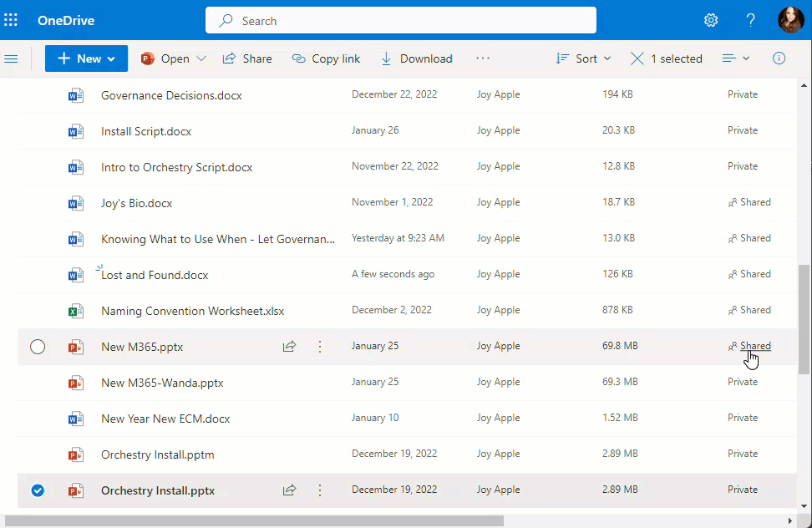Select the New M365.pptx row checkbox
Image resolution: width=812 pixels, height=528 pixels.
[x=38, y=346]
